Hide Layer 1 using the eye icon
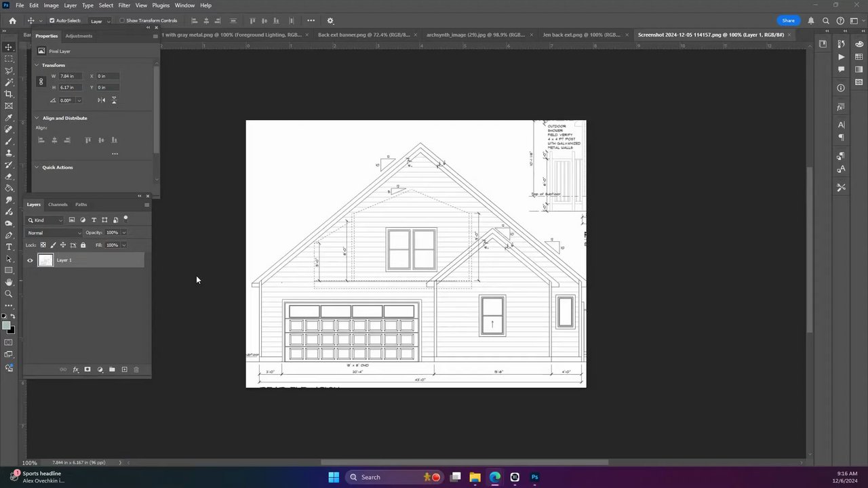 pos(30,260)
